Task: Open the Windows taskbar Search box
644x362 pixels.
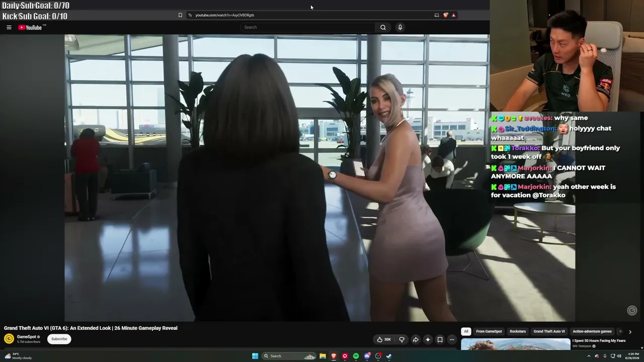Action: coord(289,356)
